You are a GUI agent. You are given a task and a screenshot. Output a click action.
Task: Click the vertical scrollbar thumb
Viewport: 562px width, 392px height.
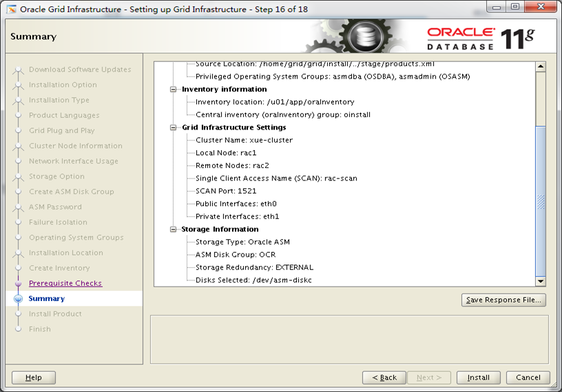tap(541, 201)
